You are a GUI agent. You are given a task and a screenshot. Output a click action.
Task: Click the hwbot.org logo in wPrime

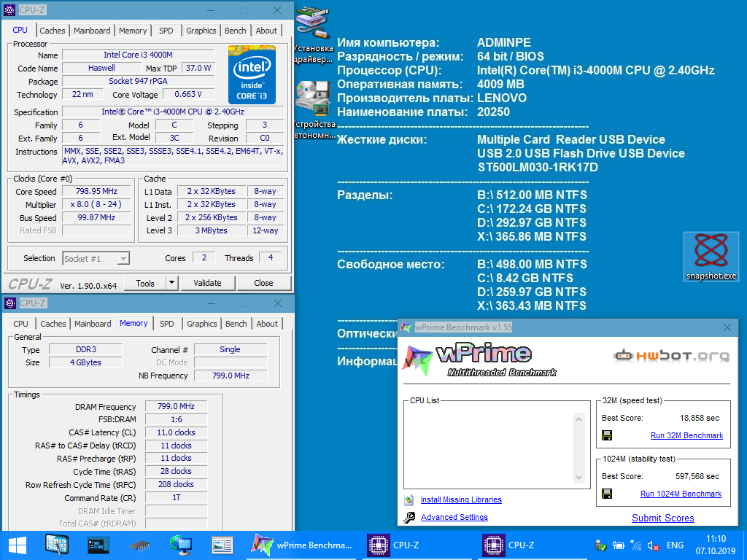(671, 355)
